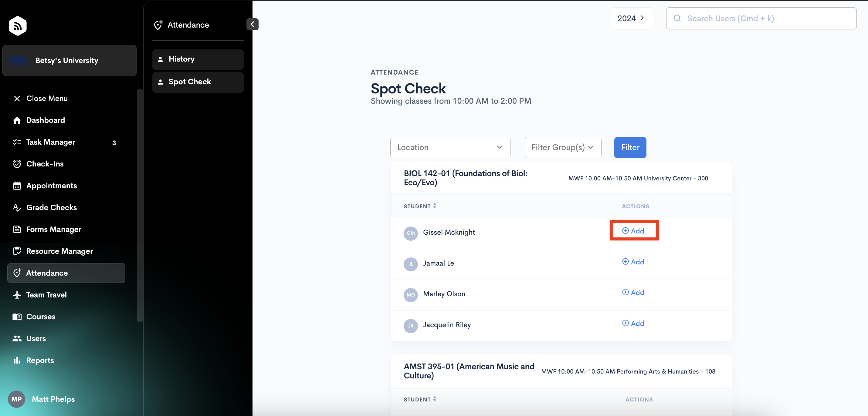
Task: Open the History submenu item
Action: (198, 59)
